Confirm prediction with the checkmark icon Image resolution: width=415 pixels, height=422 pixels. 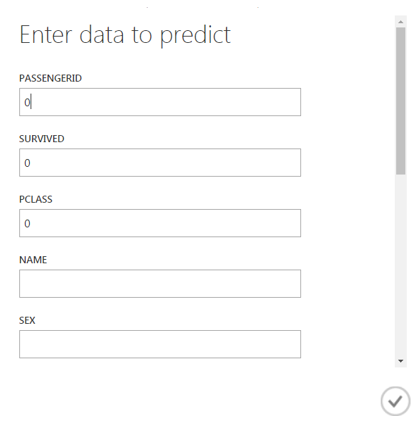pyautogui.click(x=395, y=401)
